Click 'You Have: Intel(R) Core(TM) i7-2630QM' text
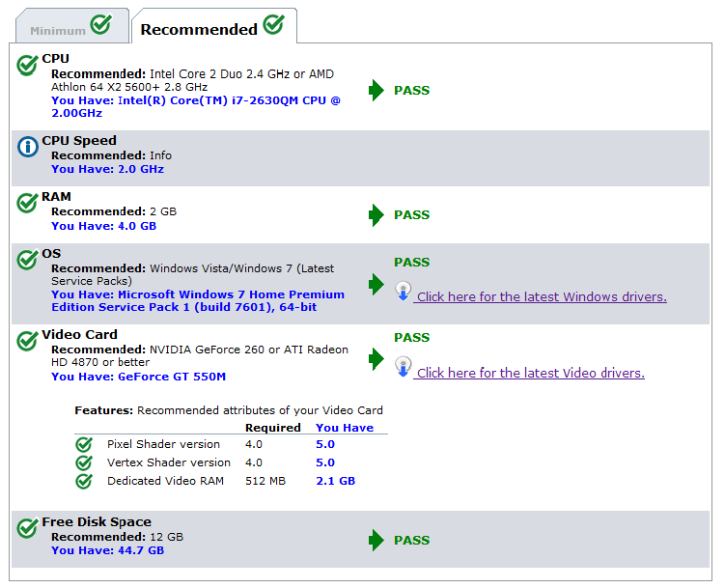The image size is (725, 588). [x=196, y=107]
